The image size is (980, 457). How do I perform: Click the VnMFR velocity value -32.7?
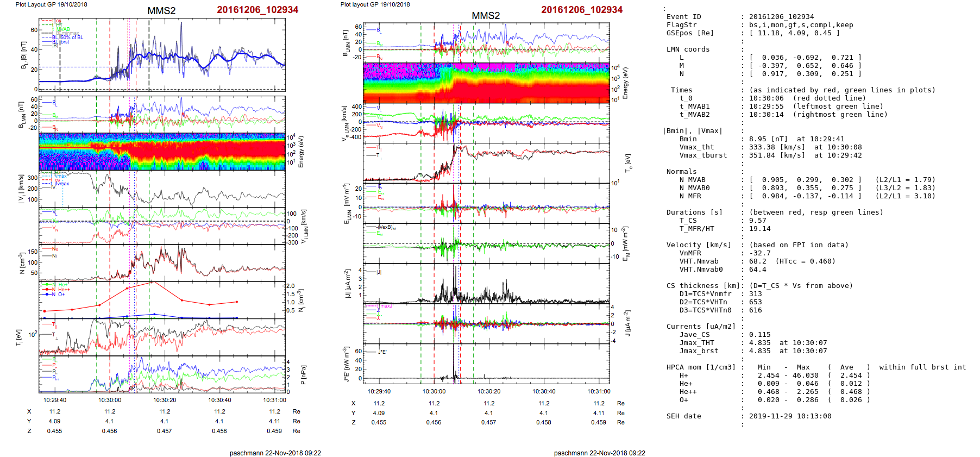pyautogui.click(x=759, y=253)
